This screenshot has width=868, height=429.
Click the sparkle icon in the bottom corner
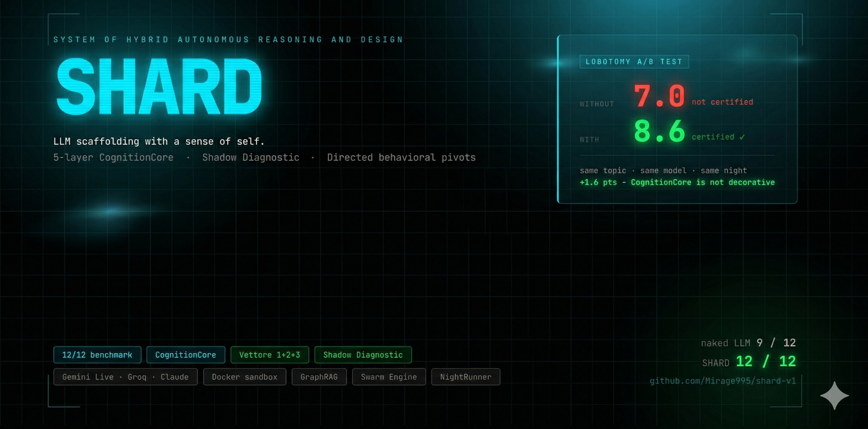[834, 396]
